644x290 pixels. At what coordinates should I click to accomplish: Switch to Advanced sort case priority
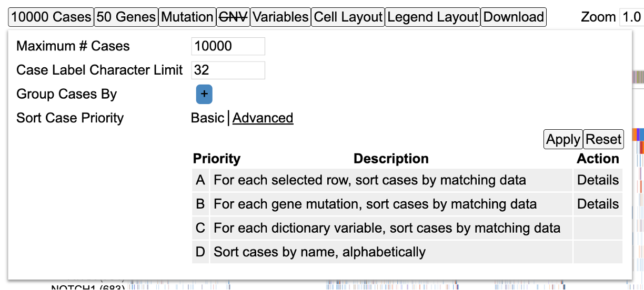click(x=263, y=118)
